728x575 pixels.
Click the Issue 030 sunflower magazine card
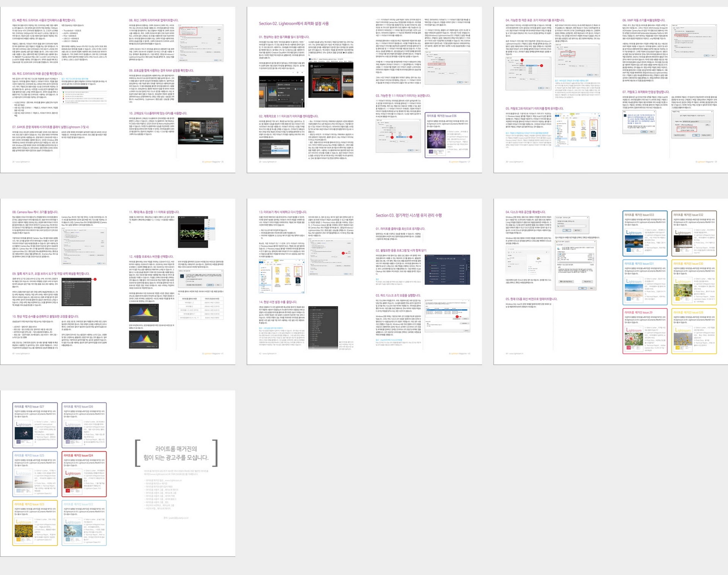coord(694,281)
